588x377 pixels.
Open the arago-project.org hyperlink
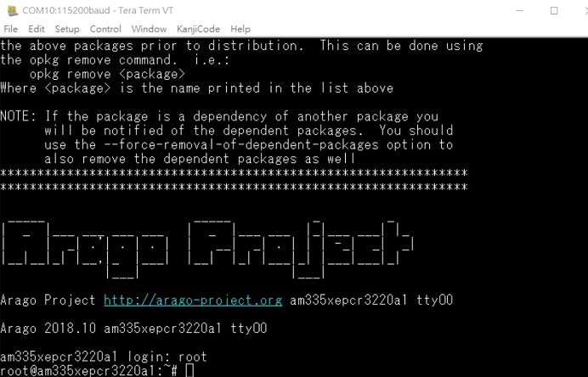(x=193, y=301)
